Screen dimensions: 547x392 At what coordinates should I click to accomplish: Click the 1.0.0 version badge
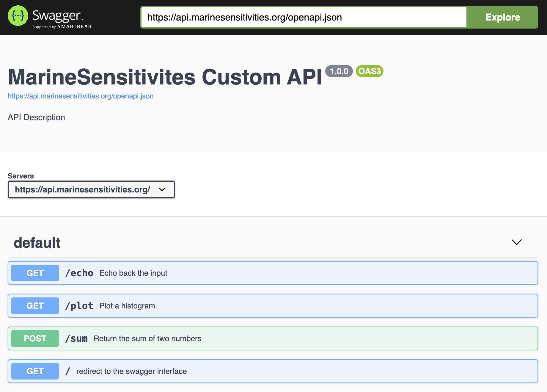pos(339,71)
